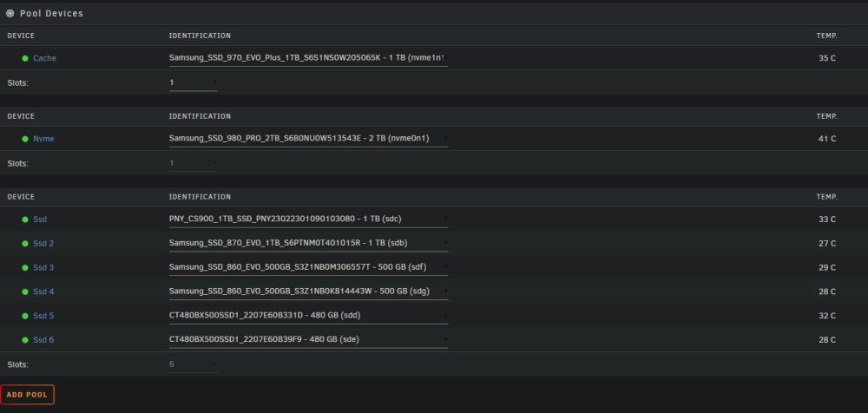Open Samsung 860 EVO sdf device dropdown
868x413 pixels.
point(308,267)
